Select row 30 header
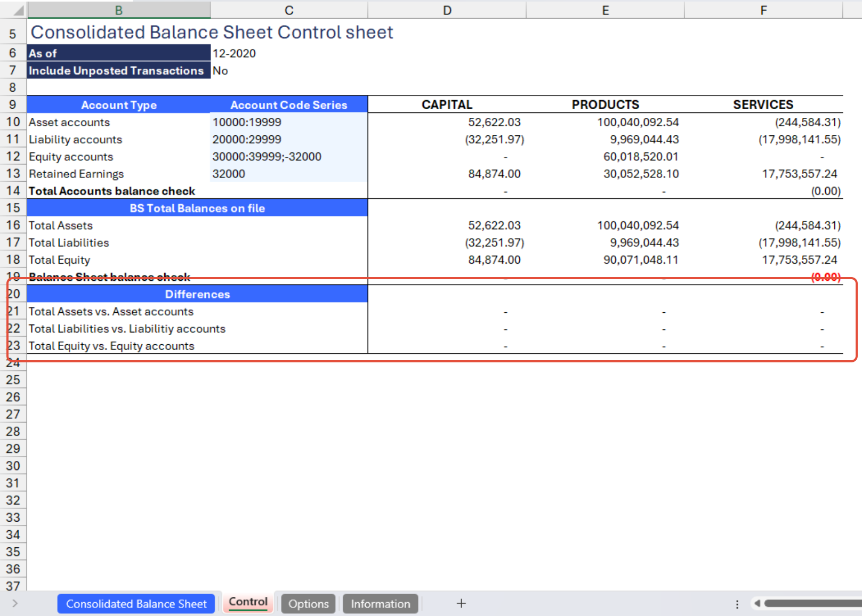 [13, 466]
